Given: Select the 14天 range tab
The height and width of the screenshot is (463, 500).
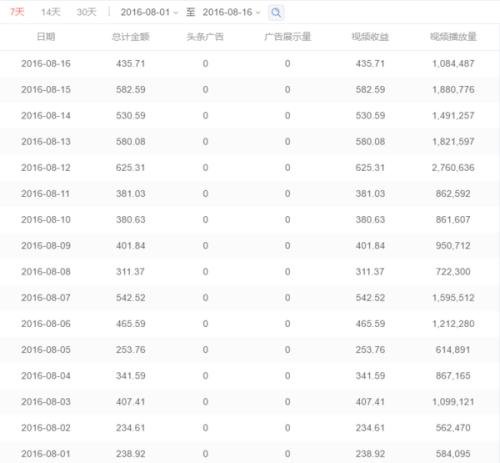Looking at the screenshot, I should [x=50, y=12].
